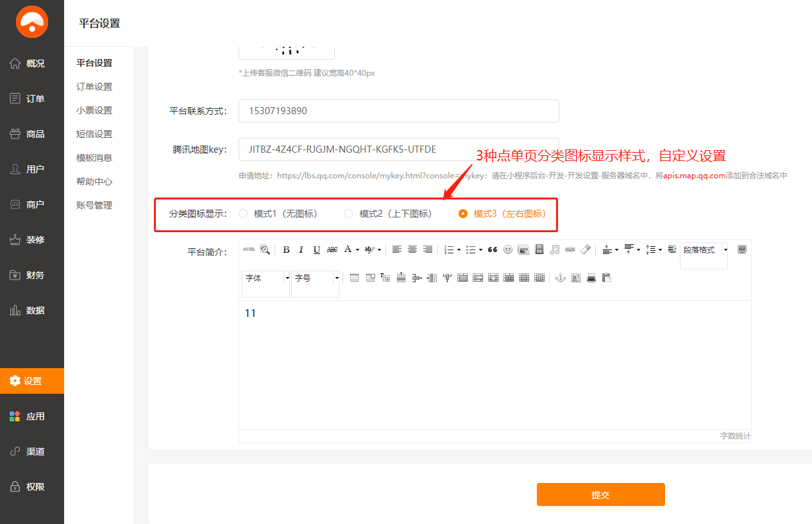Open 订单 in the left sidebar

coord(32,99)
